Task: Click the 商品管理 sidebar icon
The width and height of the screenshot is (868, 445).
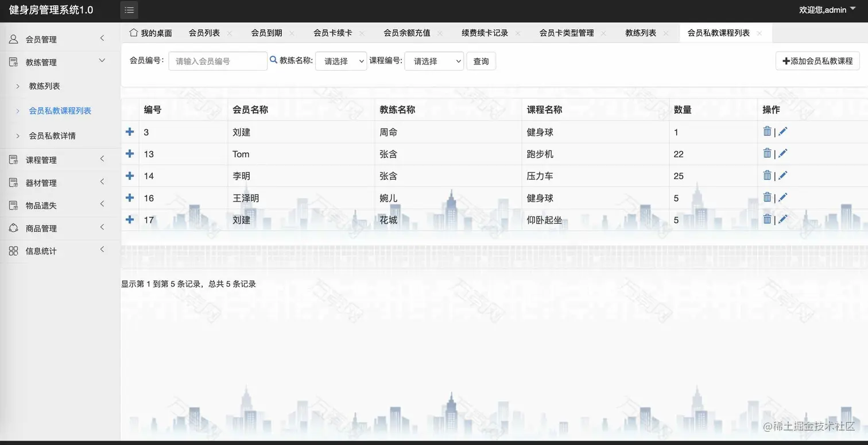Action: click(x=13, y=228)
